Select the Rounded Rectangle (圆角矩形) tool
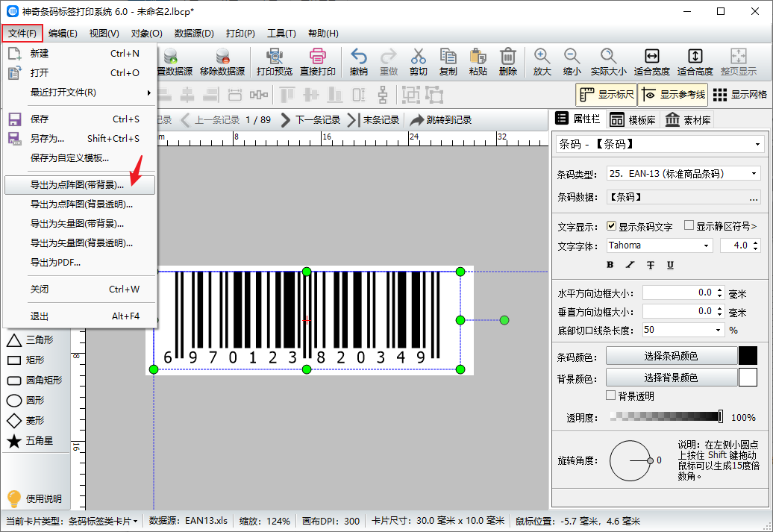 34,380
